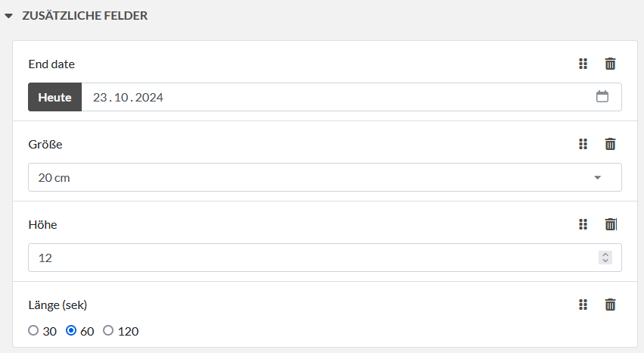Click the Höhe number spinner arrows

(605, 258)
